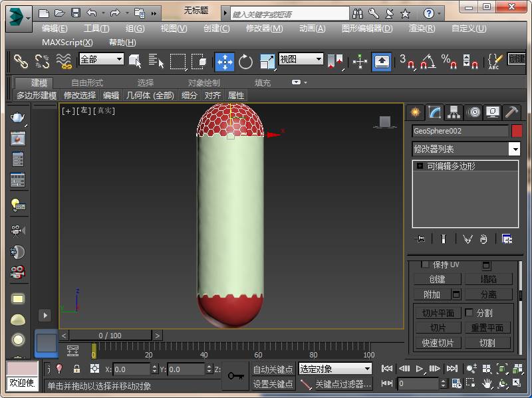Viewport: 532px width, 398px height.
Task: Go to End frame playback button
Action: 452,369
